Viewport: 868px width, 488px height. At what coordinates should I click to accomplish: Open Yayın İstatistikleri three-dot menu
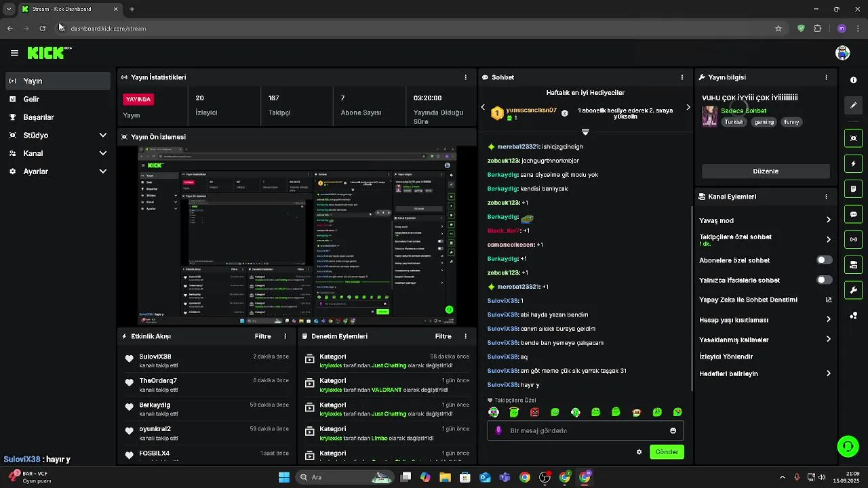[x=465, y=77]
